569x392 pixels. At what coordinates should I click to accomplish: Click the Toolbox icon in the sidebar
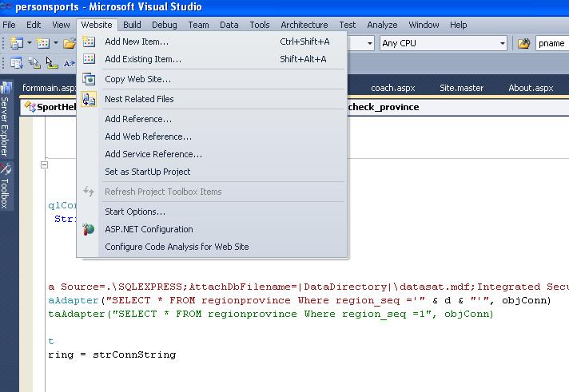(x=6, y=169)
